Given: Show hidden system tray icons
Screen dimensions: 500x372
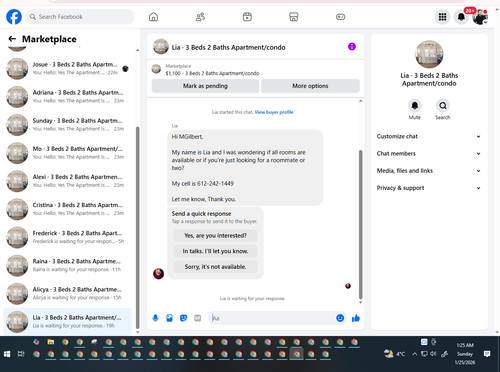Looking at the screenshot, I should pos(414,354).
